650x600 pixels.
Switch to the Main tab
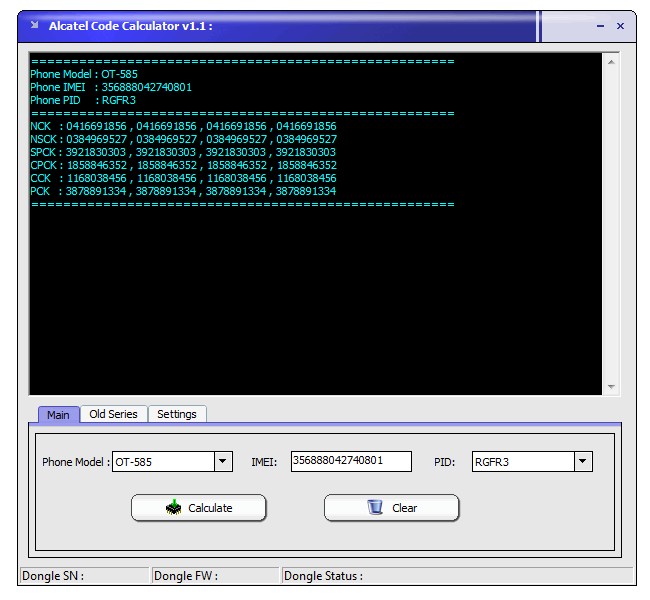[58, 415]
